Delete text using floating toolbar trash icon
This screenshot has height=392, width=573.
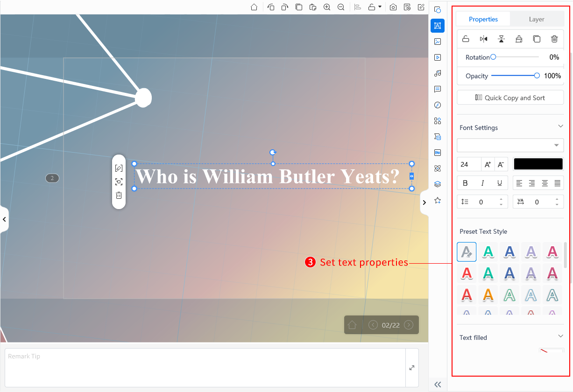coord(119,195)
